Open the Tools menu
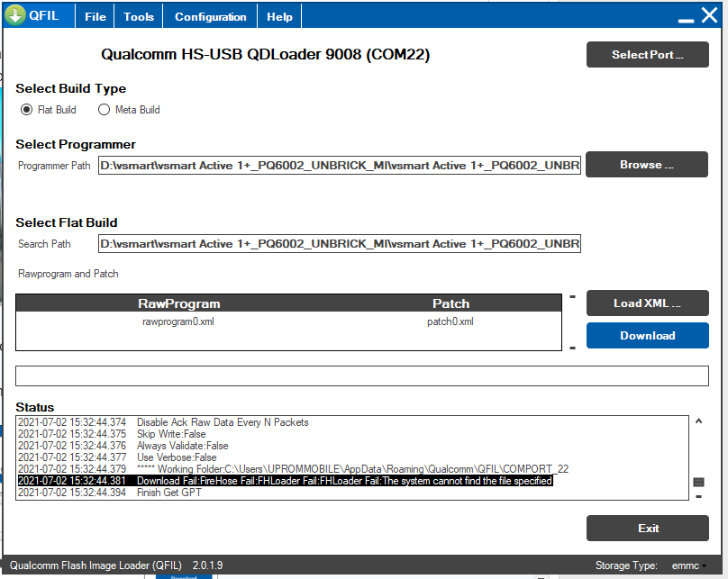The width and height of the screenshot is (728, 579). pos(139,17)
